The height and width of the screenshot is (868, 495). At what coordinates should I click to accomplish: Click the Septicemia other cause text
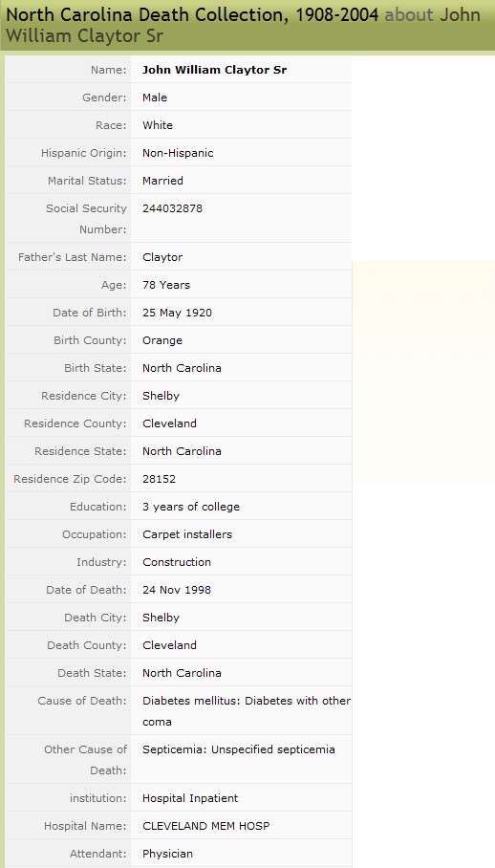point(239,749)
